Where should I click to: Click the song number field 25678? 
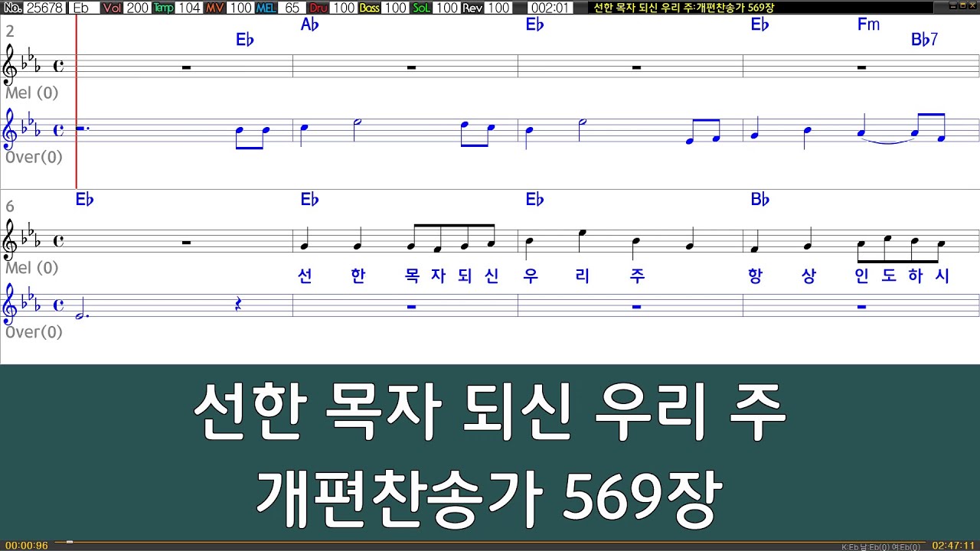tap(45, 8)
